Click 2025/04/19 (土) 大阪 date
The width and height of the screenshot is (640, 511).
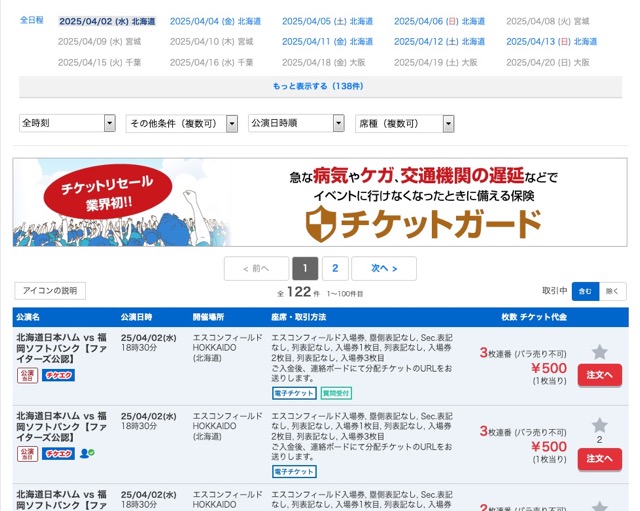[x=436, y=62]
